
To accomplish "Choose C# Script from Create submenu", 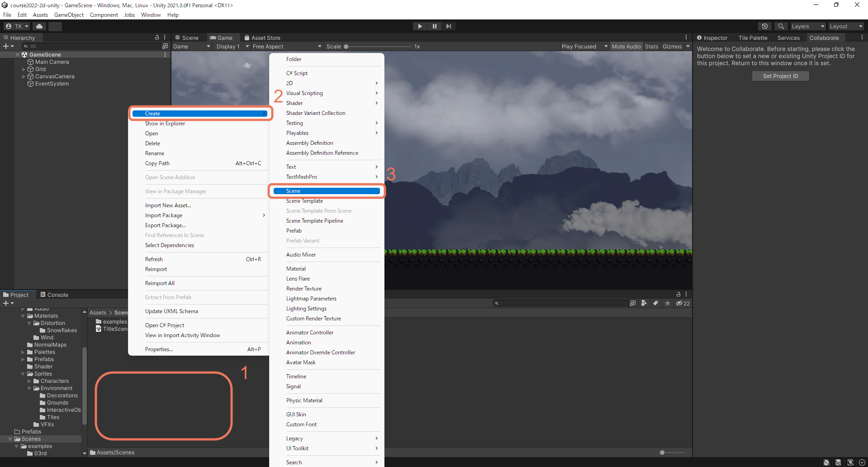I will [297, 73].
